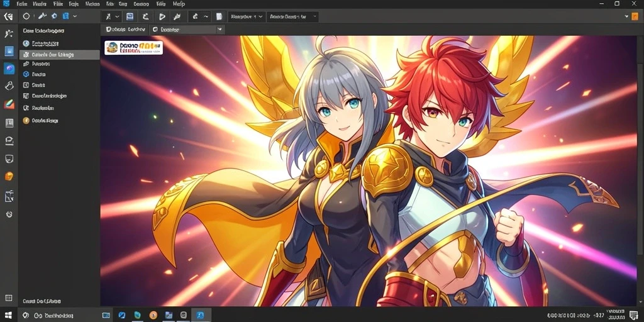The image size is (644, 322).
Task: Click the table grid icon at sidebar bottom
Action: click(x=9, y=298)
